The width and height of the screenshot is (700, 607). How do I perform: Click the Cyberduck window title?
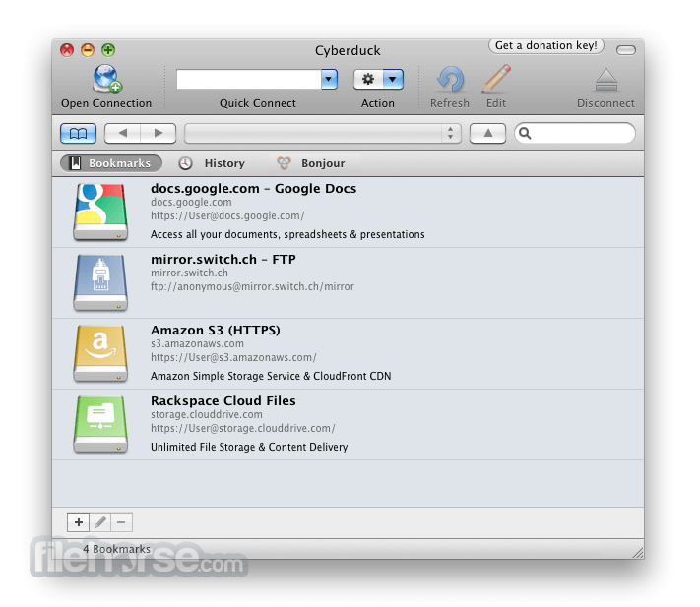pos(348,50)
